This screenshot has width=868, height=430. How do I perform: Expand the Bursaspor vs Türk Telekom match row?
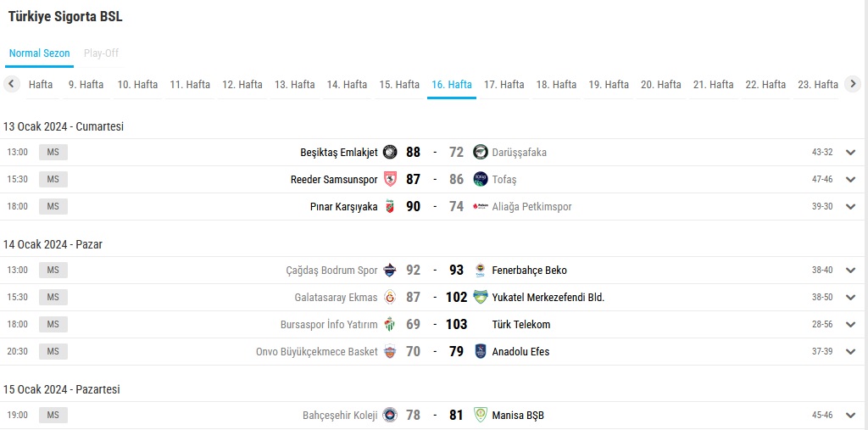851,325
